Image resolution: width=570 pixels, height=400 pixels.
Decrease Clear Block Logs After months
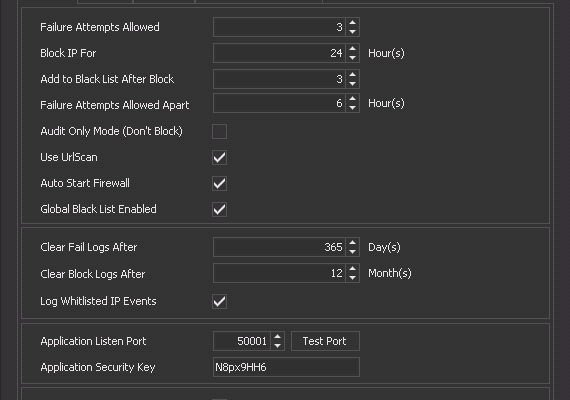(x=352, y=278)
